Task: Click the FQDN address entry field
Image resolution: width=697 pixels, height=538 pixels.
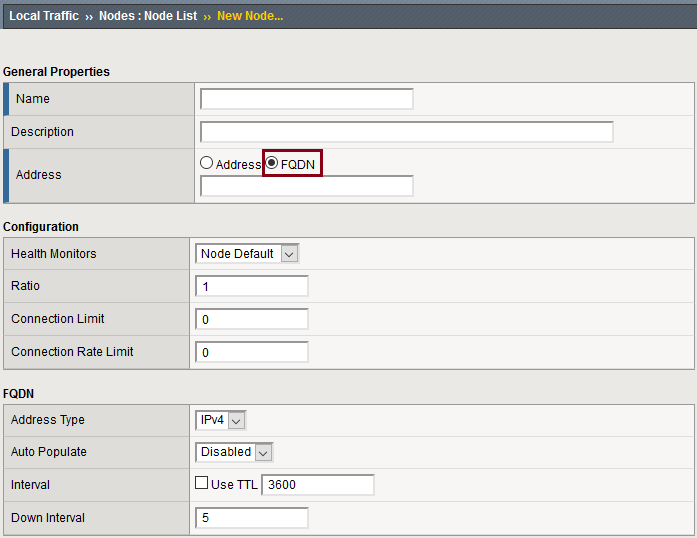Action: point(307,186)
